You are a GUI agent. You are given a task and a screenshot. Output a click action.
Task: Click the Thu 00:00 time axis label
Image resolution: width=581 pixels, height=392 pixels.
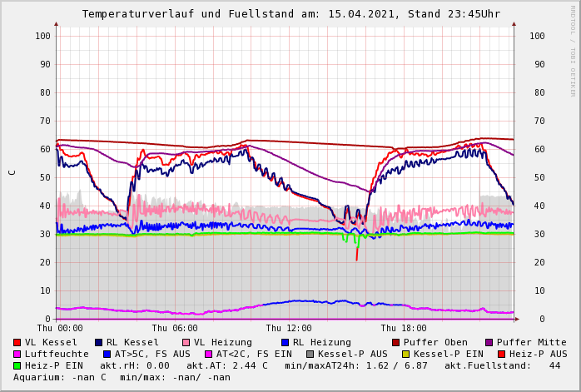point(59,329)
